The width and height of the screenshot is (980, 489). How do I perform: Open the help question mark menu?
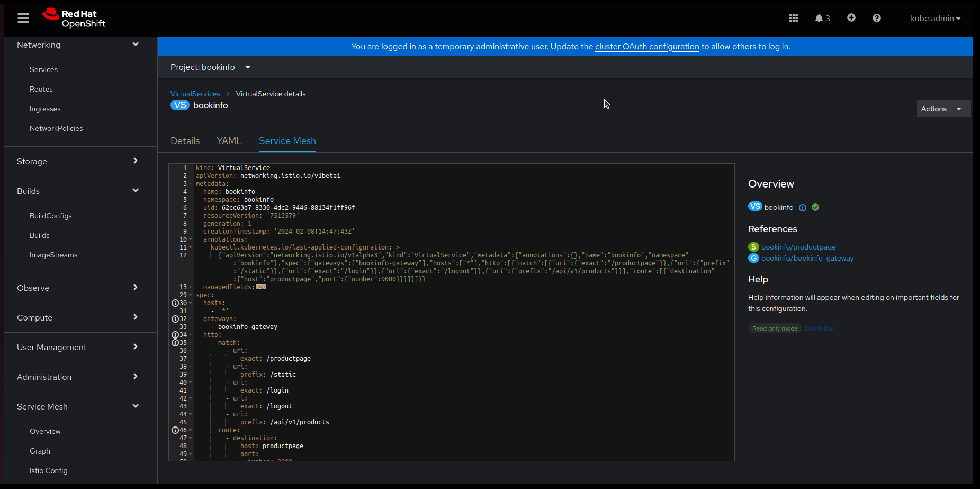(x=876, y=19)
